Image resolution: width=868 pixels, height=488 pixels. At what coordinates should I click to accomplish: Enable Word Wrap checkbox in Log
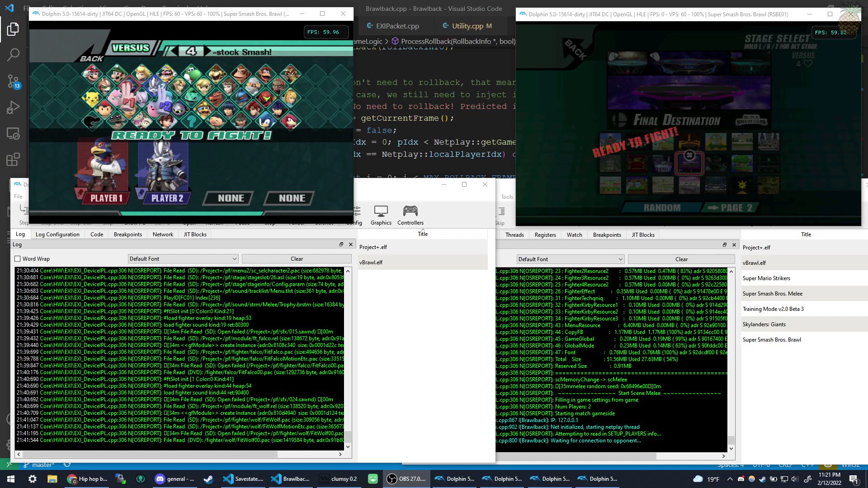(x=18, y=259)
